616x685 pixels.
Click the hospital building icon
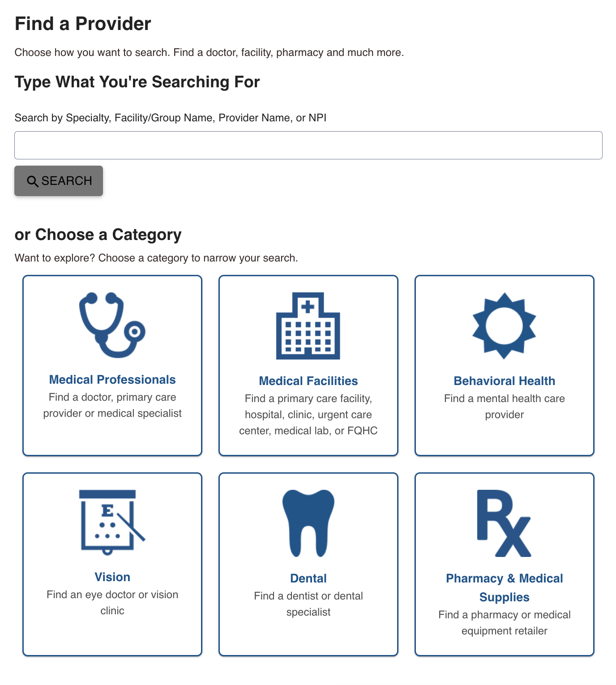click(308, 326)
